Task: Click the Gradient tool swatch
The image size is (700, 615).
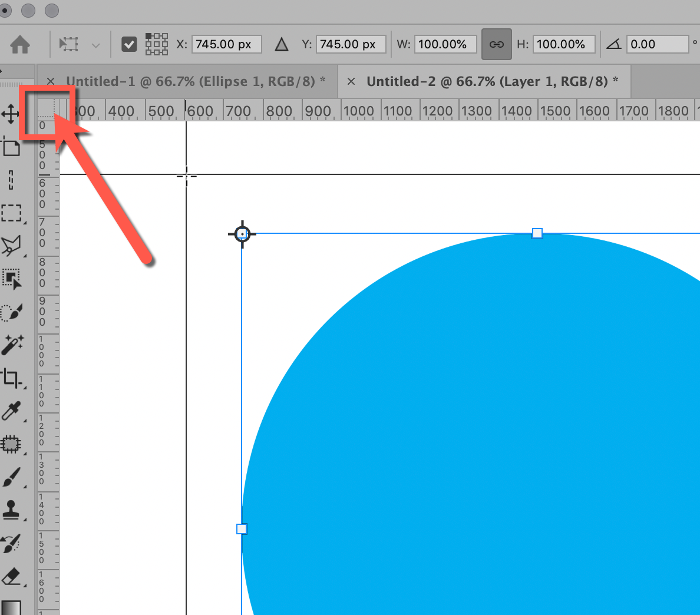Action: [x=11, y=608]
